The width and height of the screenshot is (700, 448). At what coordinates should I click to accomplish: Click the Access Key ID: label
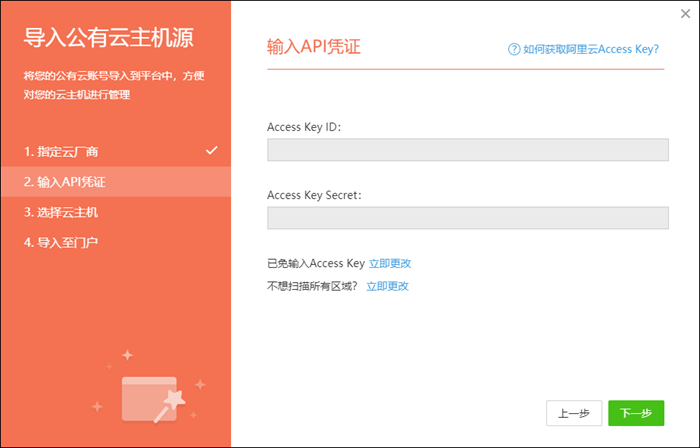(x=305, y=127)
